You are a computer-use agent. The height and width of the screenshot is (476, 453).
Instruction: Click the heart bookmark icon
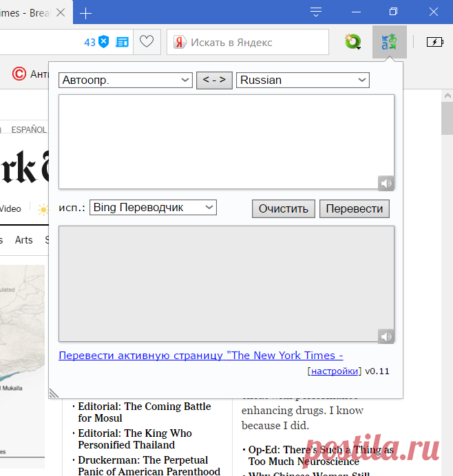[x=147, y=42]
